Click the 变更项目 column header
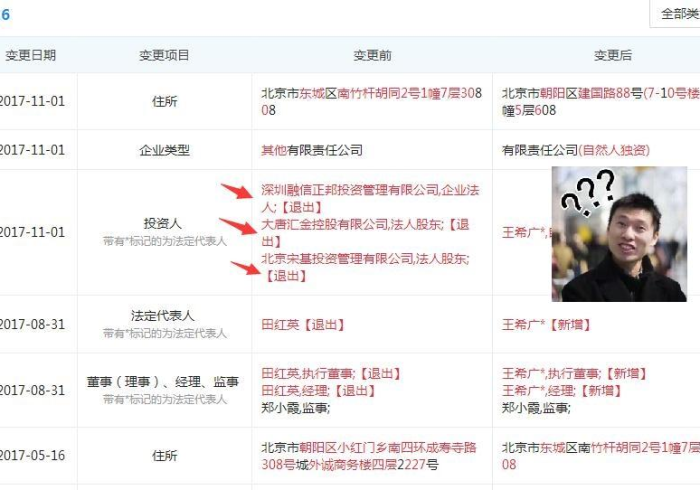This screenshot has width=700, height=490. [x=164, y=55]
